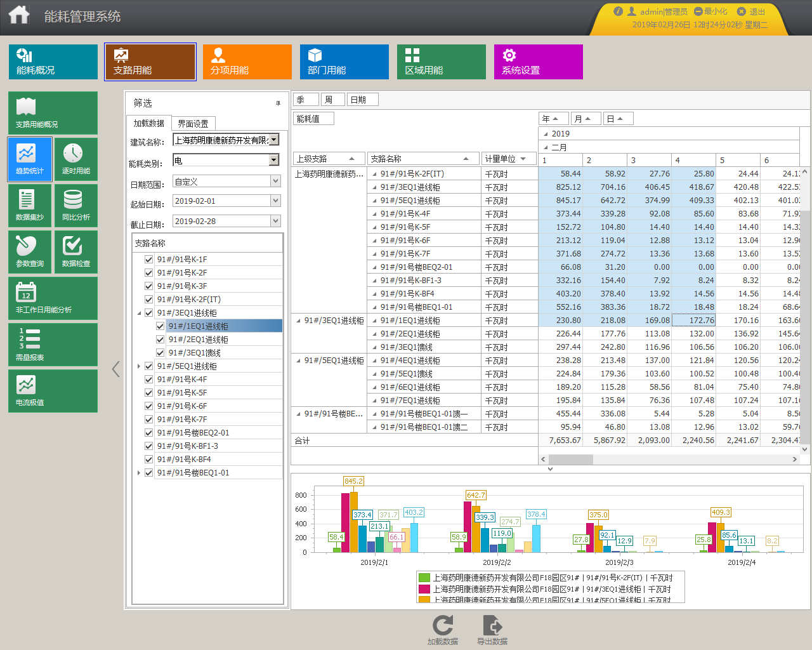Viewport: 812px width, 650px height.
Task: Switch to the 界面设置 tab
Action: tap(193, 124)
